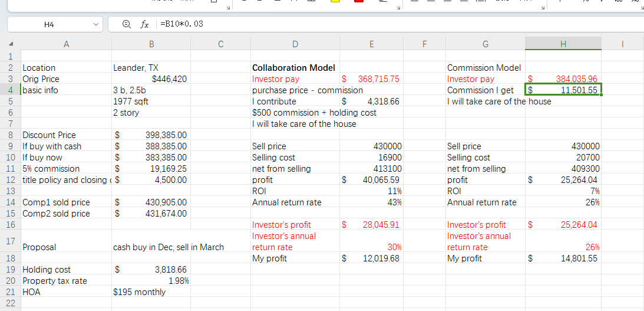Select the column E header

pos(371,44)
